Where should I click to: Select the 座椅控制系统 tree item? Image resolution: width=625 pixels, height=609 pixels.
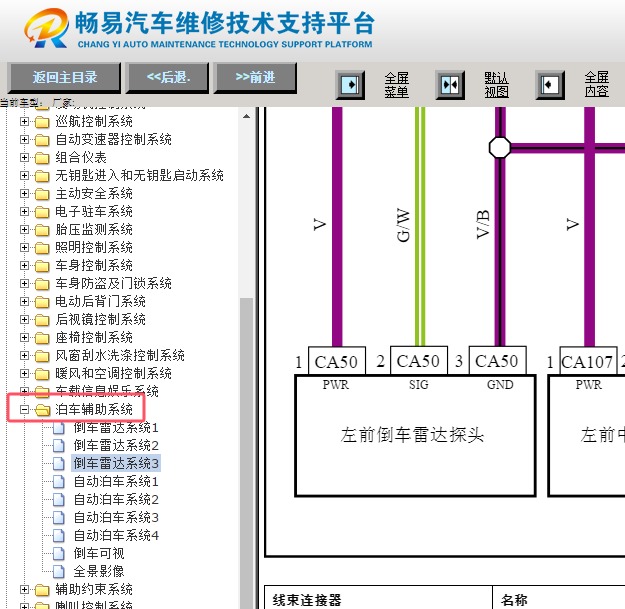coord(94,337)
